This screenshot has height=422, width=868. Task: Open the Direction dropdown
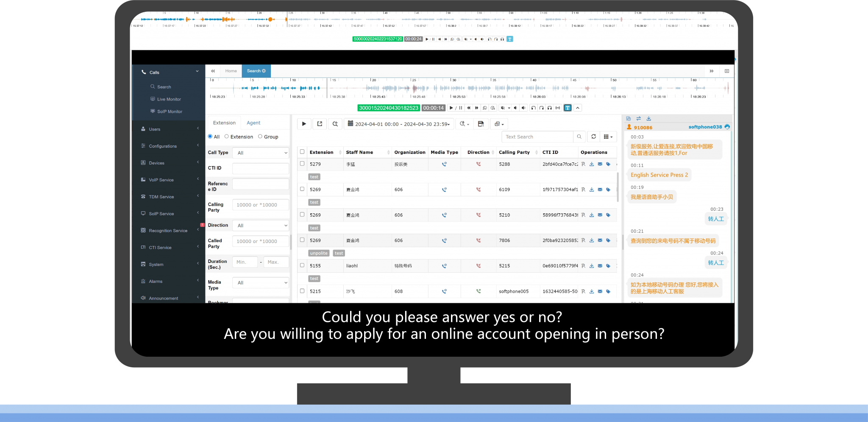[261, 226]
